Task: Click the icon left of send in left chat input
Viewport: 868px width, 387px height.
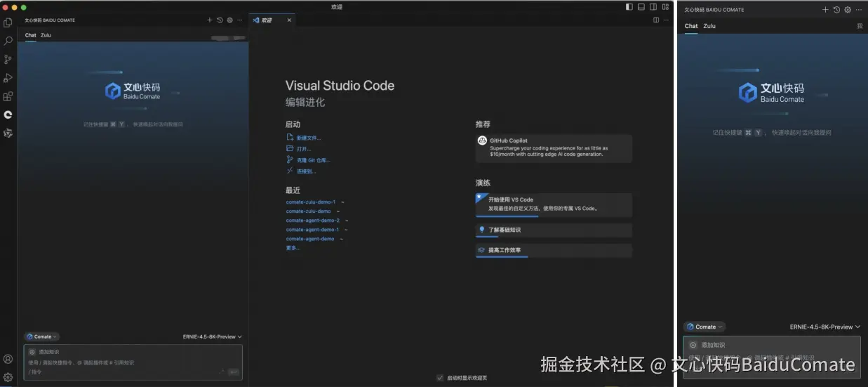Action: click(x=222, y=372)
